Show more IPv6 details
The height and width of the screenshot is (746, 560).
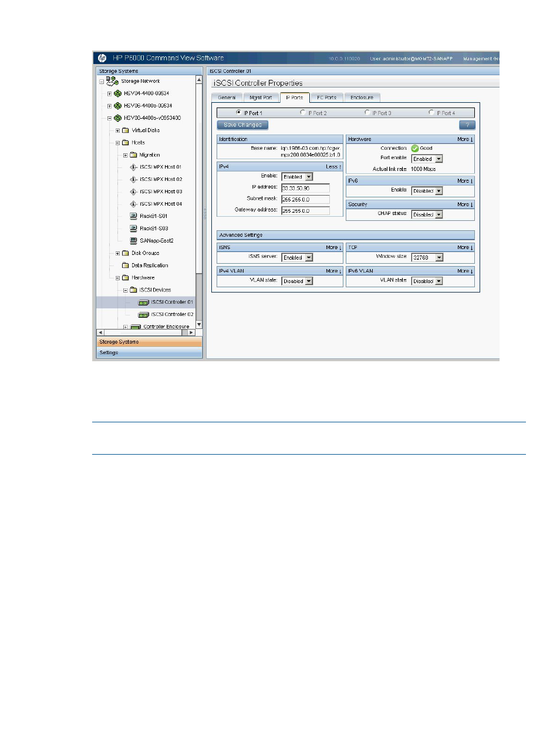[465, 181]
